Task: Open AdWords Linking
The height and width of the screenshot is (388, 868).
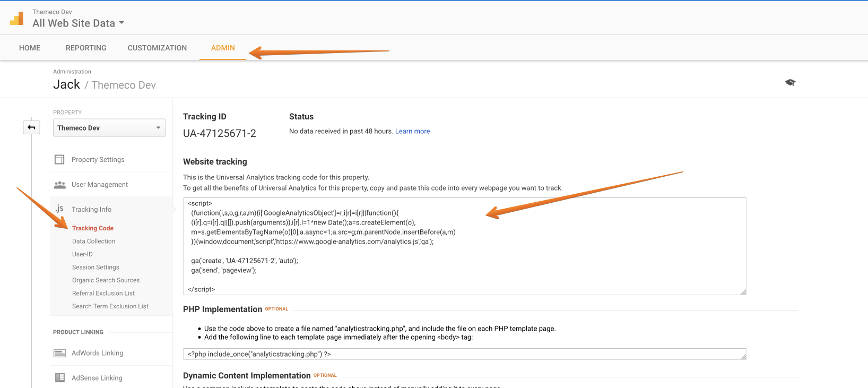Action: (x=98, y=353)
